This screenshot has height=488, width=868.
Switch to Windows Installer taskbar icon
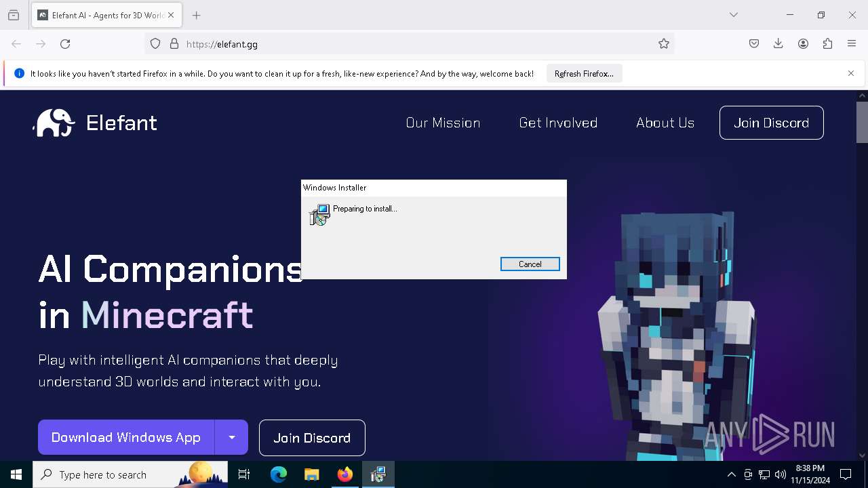(378, 474)
